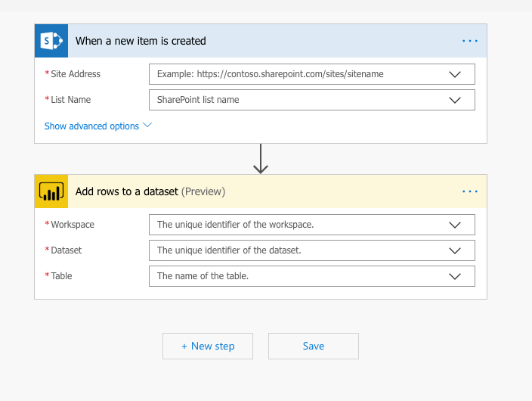Expand the Site Address dropdown arrow
This screenshot has width=532, height=401.
455,74
